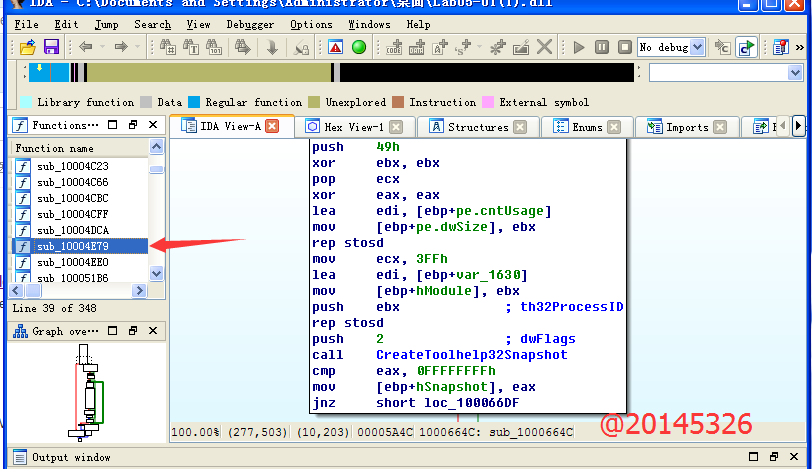Screen dimensions: 812x469
Task: Click the Jump back arrow icon
Action: (x=86, y=47)
